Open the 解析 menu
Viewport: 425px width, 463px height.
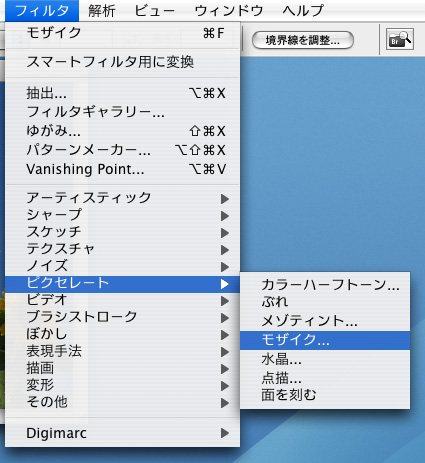point(102,11)
